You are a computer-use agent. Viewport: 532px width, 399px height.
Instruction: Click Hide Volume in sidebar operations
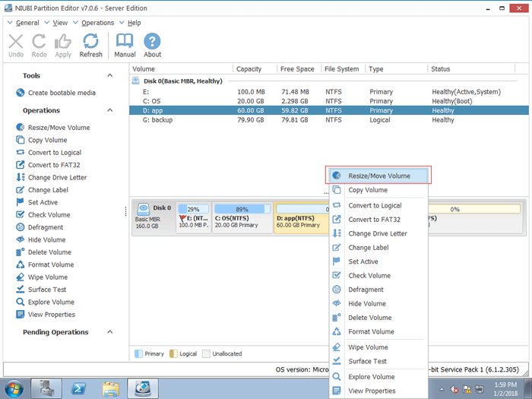pyautogui.click(x=41, y=240)
